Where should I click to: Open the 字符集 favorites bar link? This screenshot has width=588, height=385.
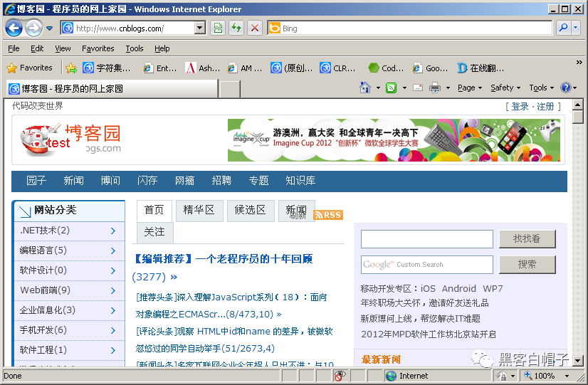pos(107,68)
